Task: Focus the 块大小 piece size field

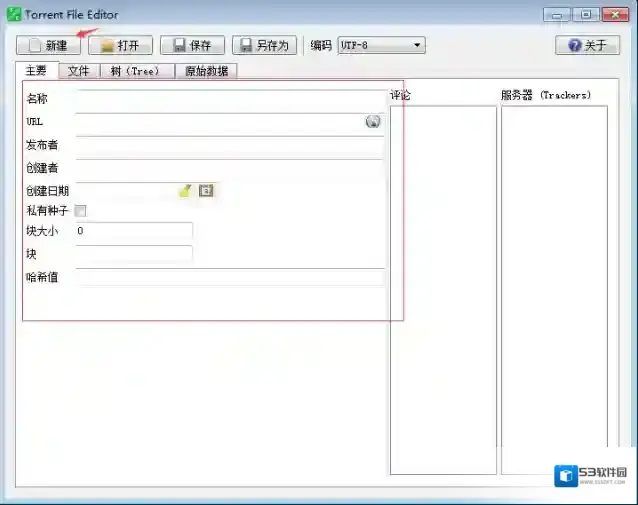Action: [x=133, y=231]
